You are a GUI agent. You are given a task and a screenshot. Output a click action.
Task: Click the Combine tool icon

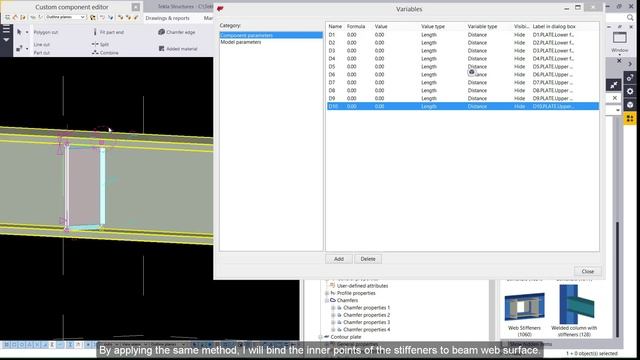point(95,53)
